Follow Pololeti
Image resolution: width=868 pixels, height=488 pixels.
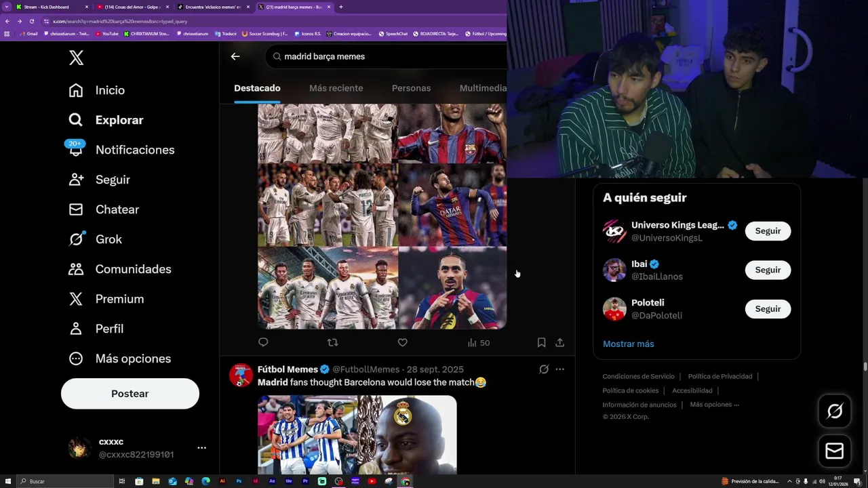pos(768,309)
